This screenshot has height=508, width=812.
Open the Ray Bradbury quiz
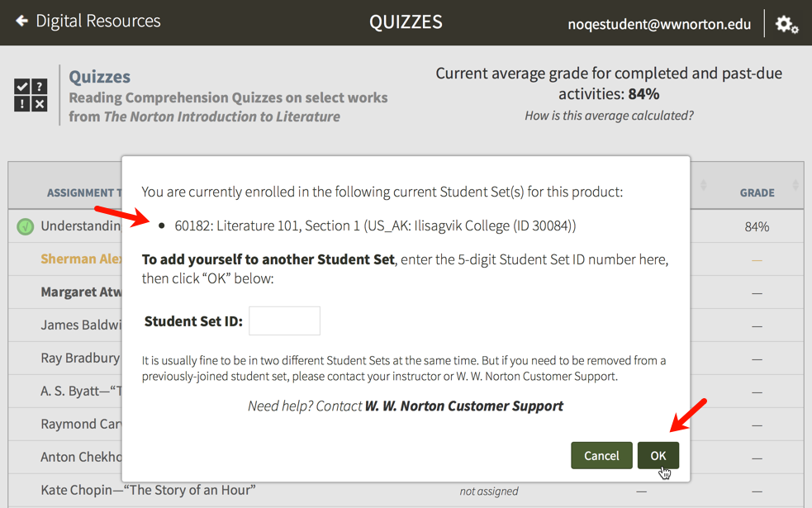(x=80, y=358)
